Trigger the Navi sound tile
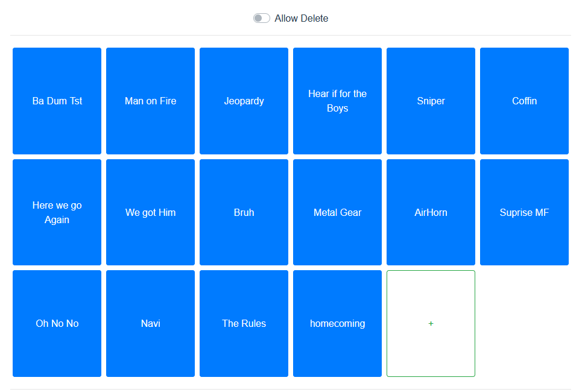The height and width of the screenshot is (392, 582). point(150,323)
